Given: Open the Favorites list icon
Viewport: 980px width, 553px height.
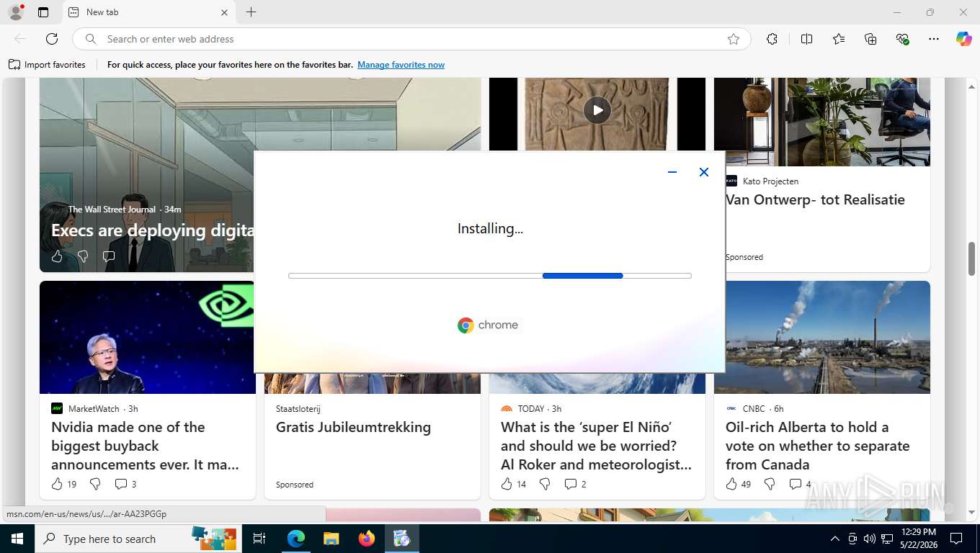Looking at the screenshot, I should click(x=839, y=39).
